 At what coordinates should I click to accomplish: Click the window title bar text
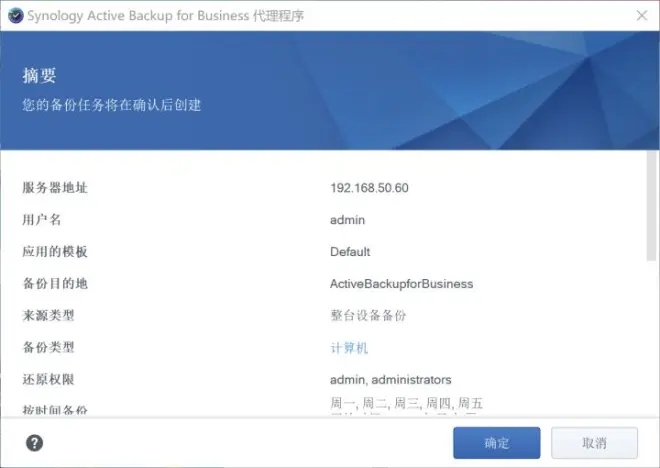click(x=165, y=16)
